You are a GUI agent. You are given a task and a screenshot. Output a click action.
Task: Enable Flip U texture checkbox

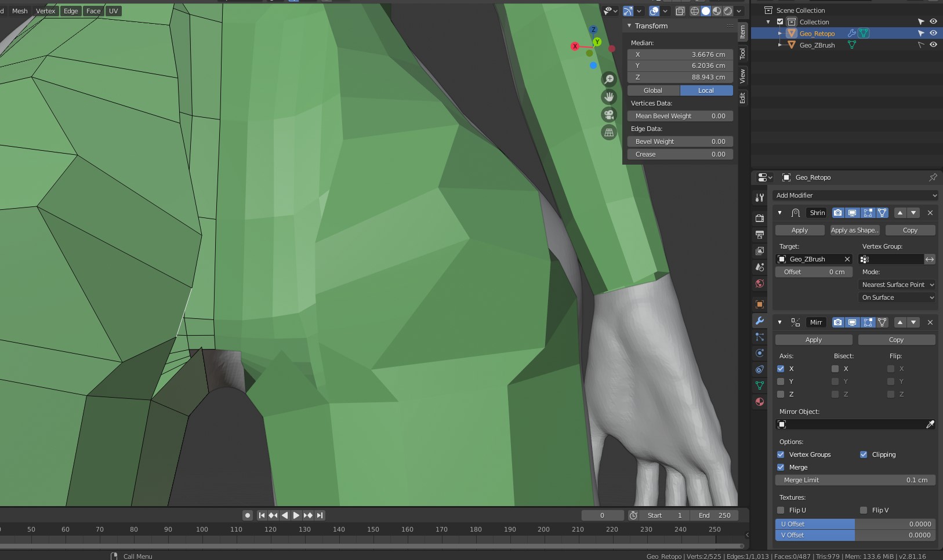point(781,510)
